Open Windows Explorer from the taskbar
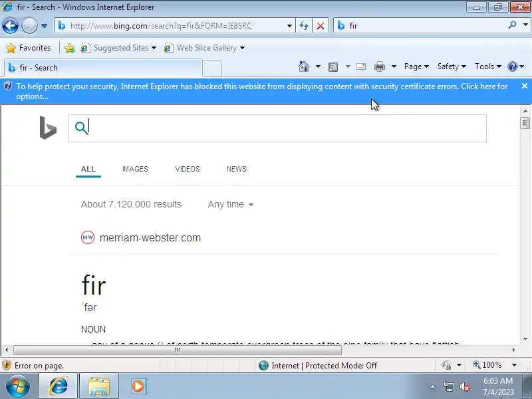532x399 pixels. (x=98, y=386)
